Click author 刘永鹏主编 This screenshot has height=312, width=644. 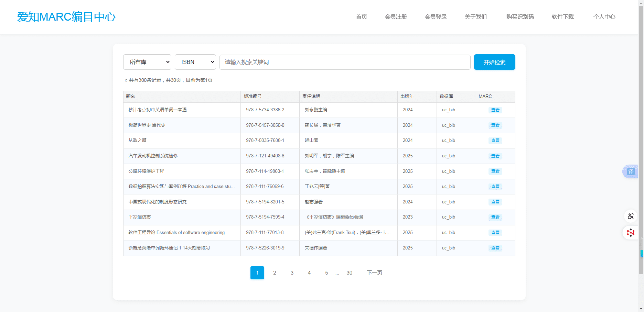pos(316,110)
